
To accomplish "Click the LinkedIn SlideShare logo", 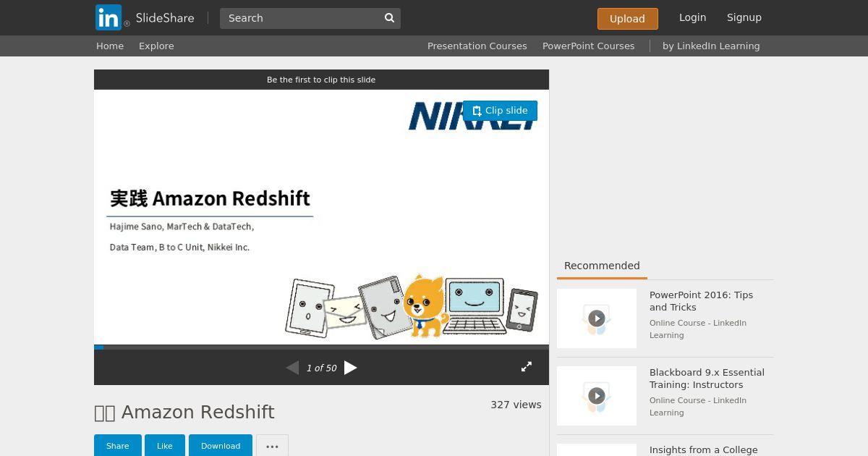I will (145, 17).
